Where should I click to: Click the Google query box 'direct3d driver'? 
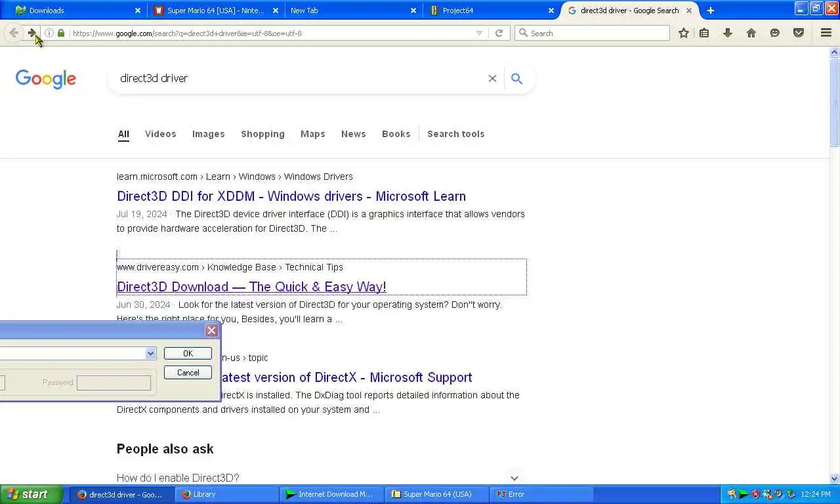[x=299, y=78]
